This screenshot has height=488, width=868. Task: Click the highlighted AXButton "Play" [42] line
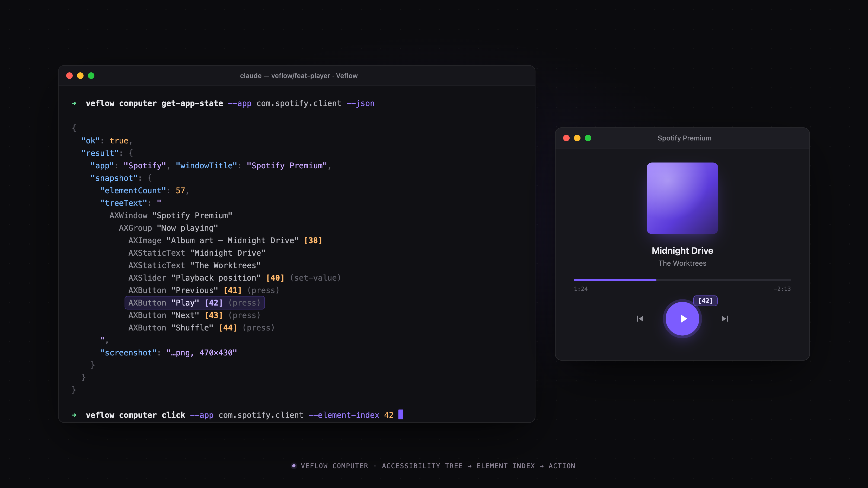click(194, 303)
